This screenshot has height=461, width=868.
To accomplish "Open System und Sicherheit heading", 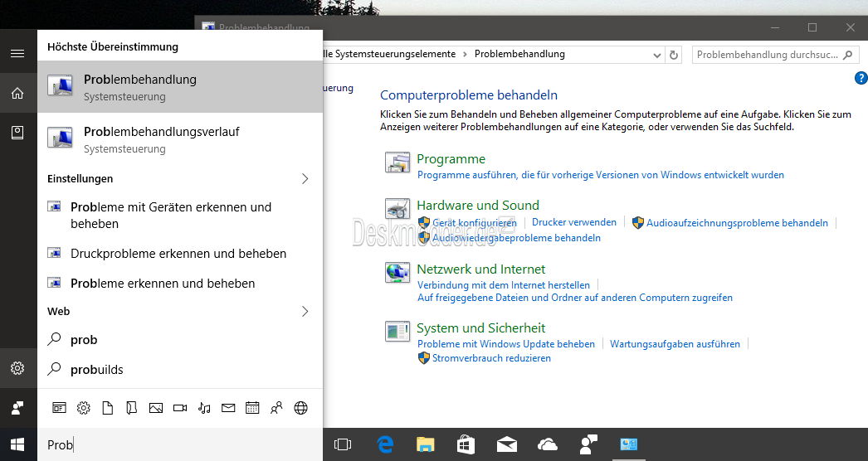I will pos(481,328).
